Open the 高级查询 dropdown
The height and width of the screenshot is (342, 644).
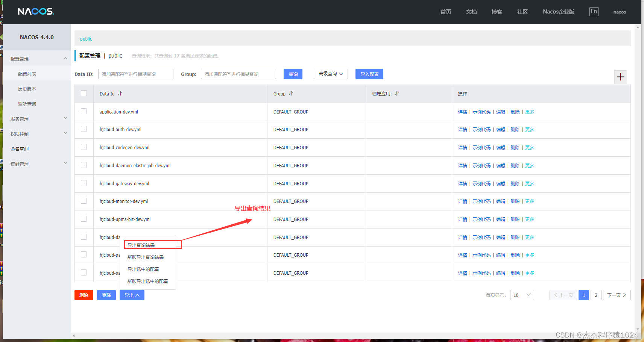click(330, 74)
